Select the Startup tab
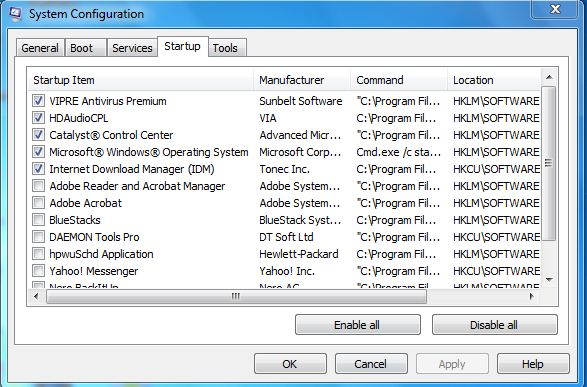 182,47
